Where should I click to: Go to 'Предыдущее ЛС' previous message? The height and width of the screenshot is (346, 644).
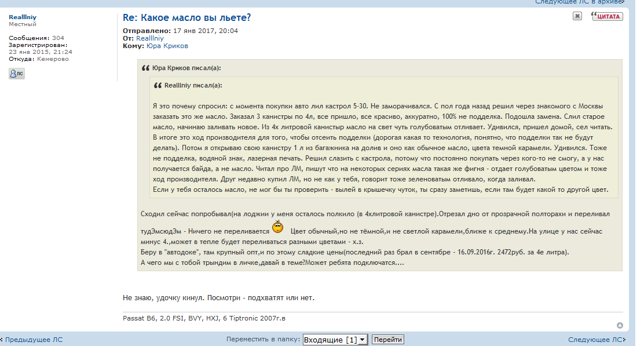(x=34, y=340)
